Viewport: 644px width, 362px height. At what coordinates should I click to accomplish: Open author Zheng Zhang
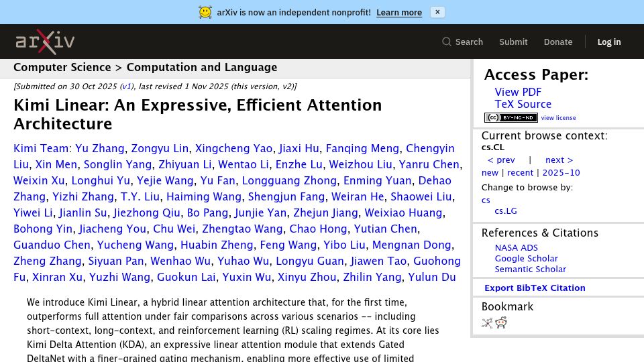[47, 261]
